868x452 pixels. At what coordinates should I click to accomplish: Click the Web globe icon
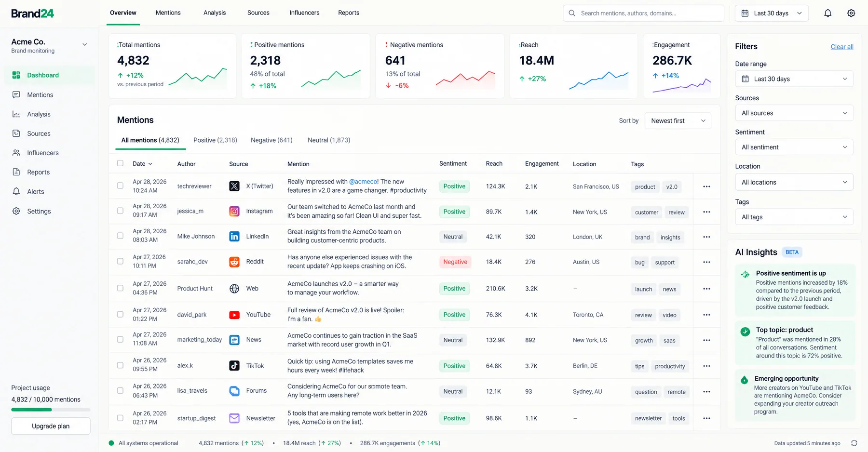[234, 289]
